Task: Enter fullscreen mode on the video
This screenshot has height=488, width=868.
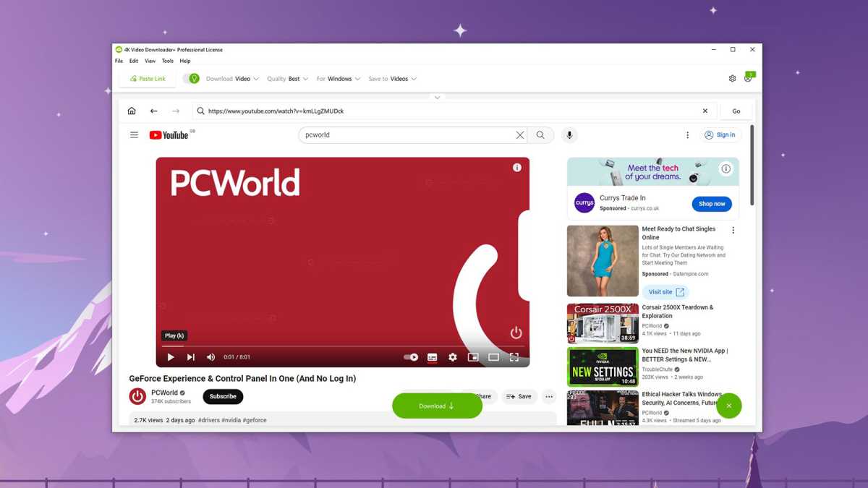Action: pos(514,357)
